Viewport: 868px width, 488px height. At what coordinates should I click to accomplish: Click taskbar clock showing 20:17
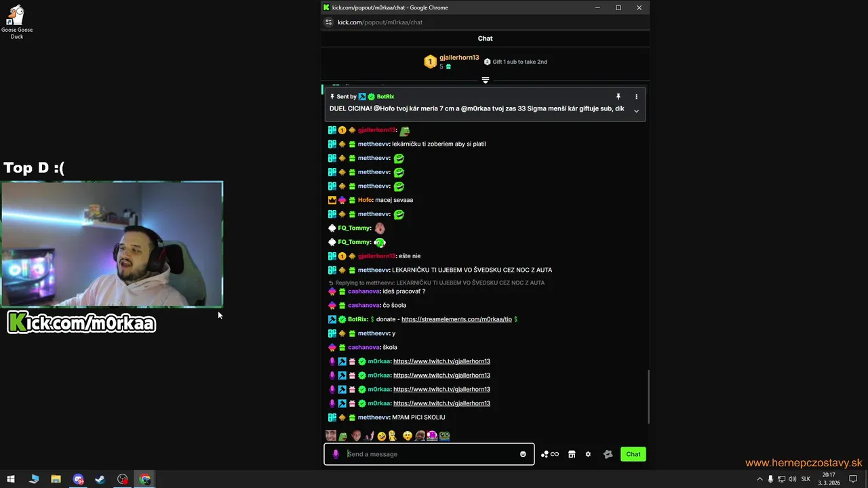coord(829,479)
